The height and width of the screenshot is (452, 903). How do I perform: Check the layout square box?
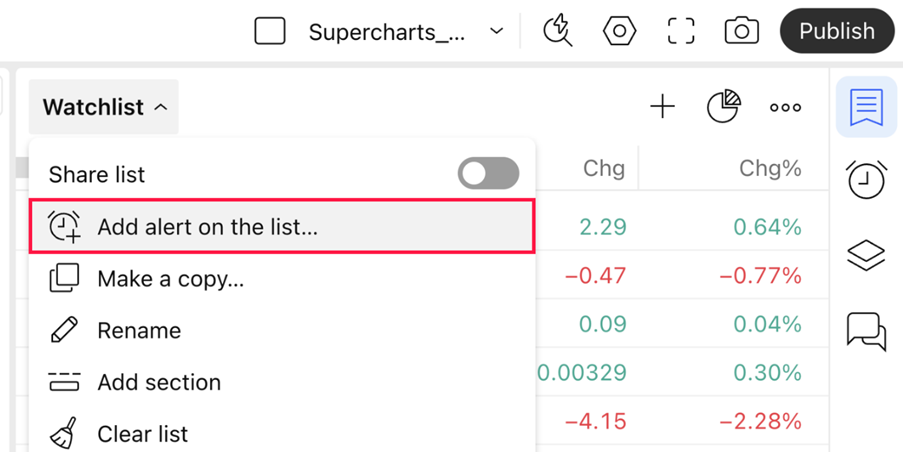pos(270,31)
